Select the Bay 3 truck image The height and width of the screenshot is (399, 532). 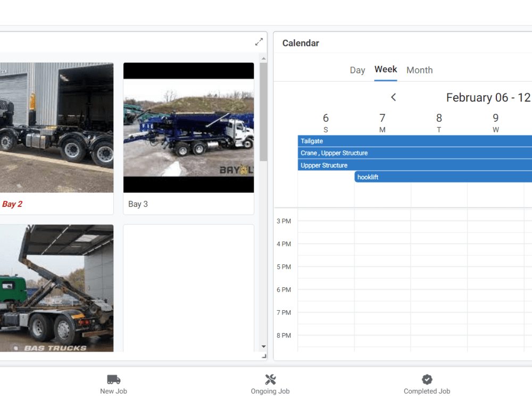point(189,128)
